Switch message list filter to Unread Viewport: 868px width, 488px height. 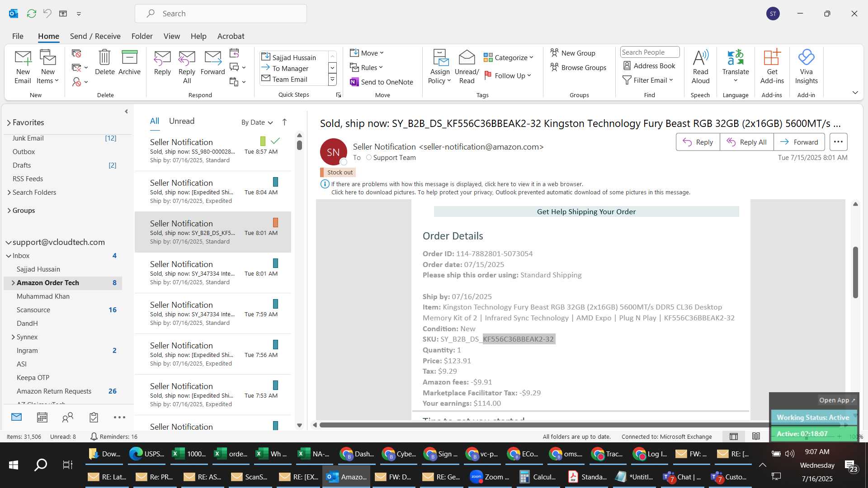click(182, 121)
